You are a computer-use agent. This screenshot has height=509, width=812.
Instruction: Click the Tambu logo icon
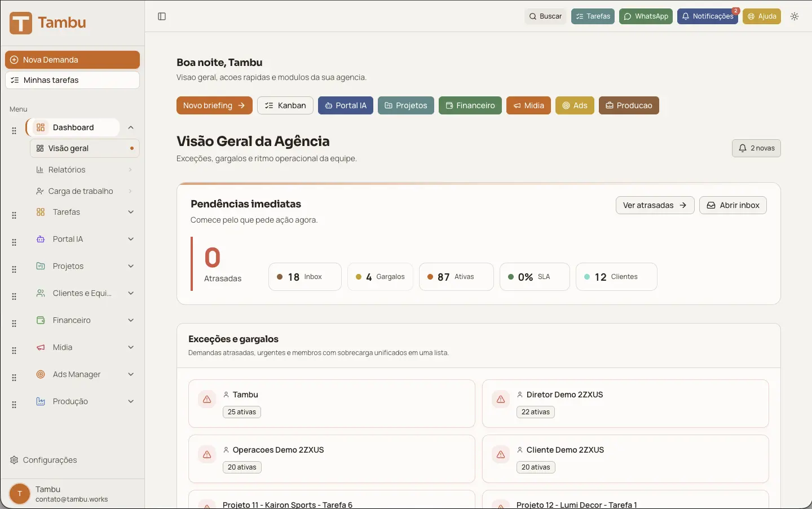point(21,23)
